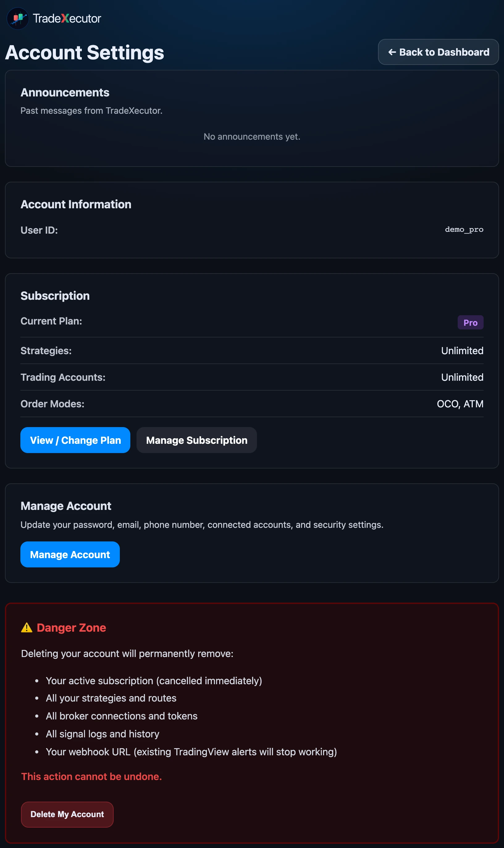Click the "Update your password, email..." description

coord(202,525)
